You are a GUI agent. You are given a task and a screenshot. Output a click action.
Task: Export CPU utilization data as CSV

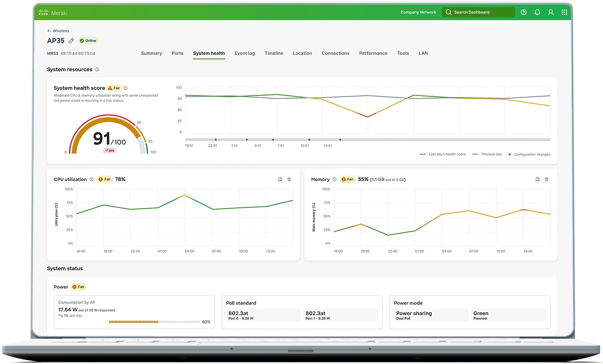click(280, 179)
